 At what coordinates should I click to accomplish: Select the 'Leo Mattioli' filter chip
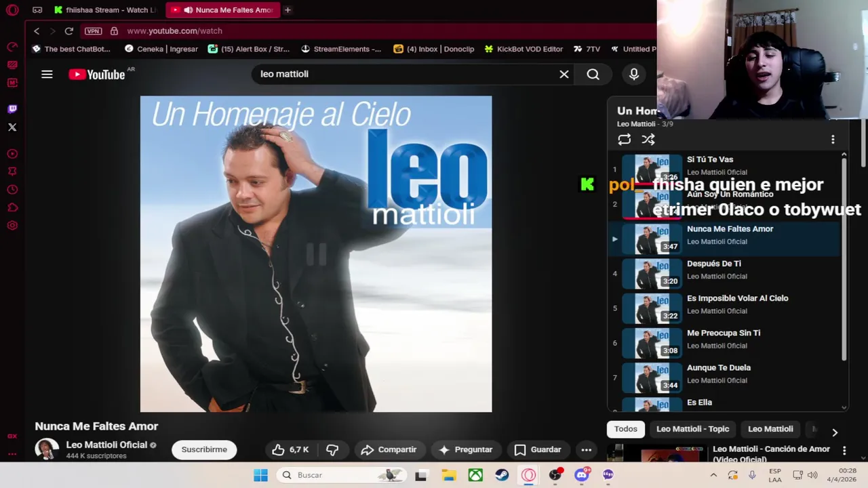(770, 429)
